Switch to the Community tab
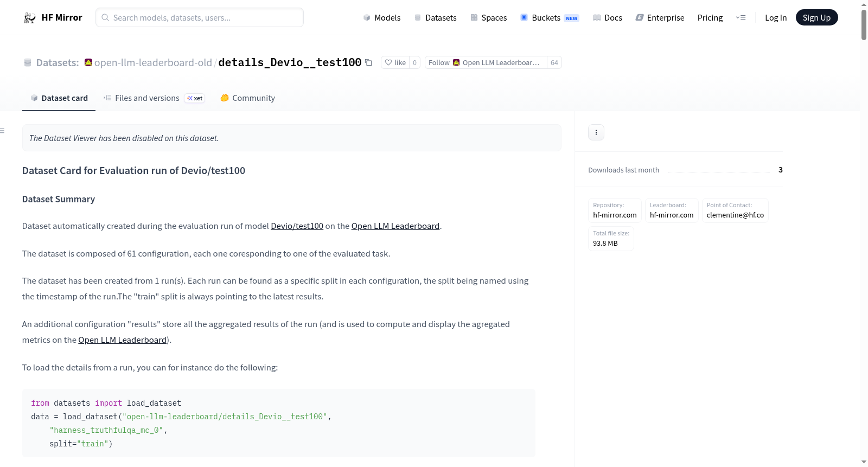The height and width of the screenshot is (467, 868). coord(247,98)
